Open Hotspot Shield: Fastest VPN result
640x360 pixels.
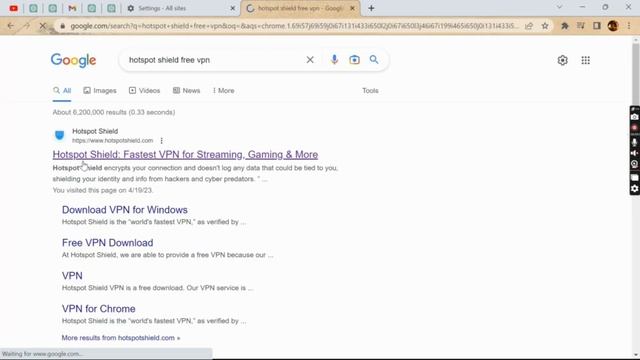[185, 154]
